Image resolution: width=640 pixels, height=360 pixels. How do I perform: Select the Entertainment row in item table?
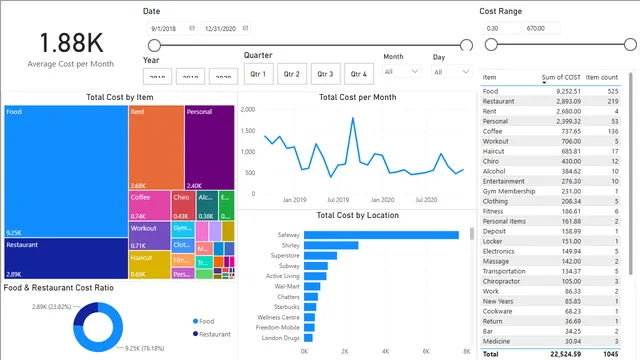click(551, 181)
